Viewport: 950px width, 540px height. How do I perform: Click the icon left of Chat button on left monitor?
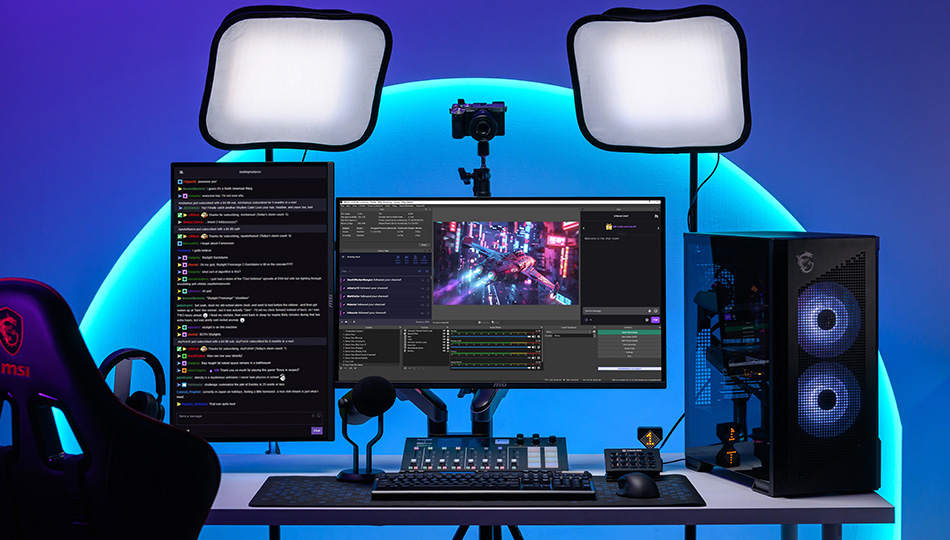click(188, 431)
